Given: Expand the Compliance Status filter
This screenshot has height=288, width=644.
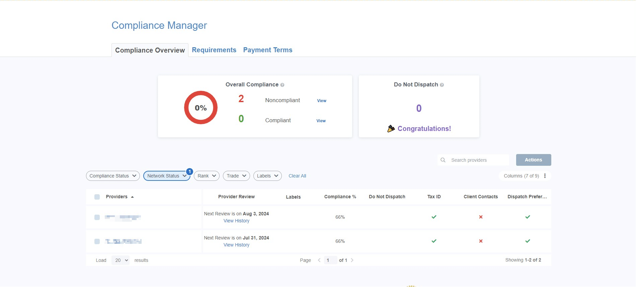Looking at the screenshot, I should 113,176.
